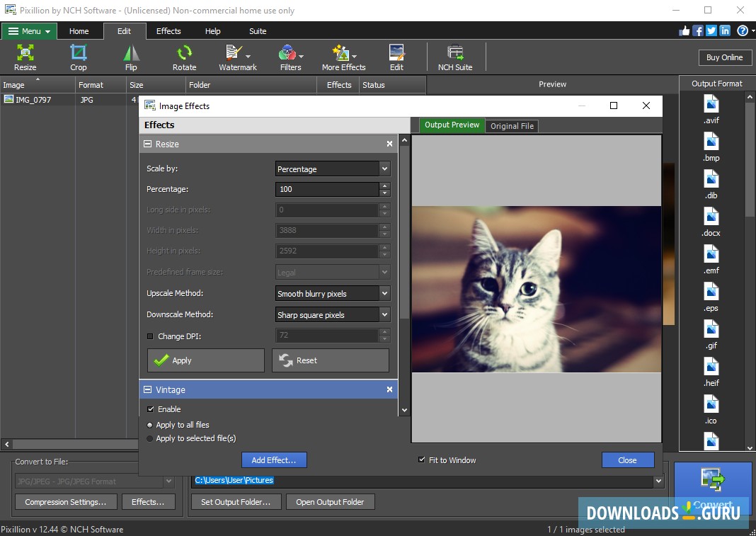Open the Rotate tool

[184, 57]
